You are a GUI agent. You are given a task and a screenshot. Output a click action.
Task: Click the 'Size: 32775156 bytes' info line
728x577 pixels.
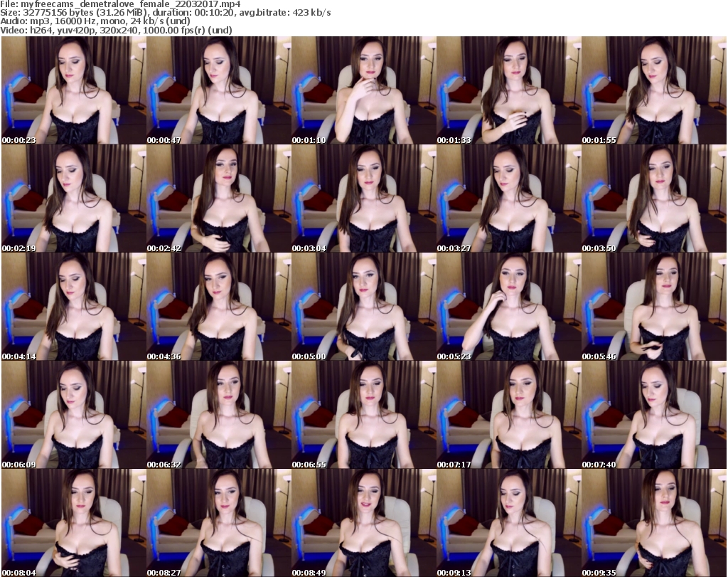click(166, 13)
